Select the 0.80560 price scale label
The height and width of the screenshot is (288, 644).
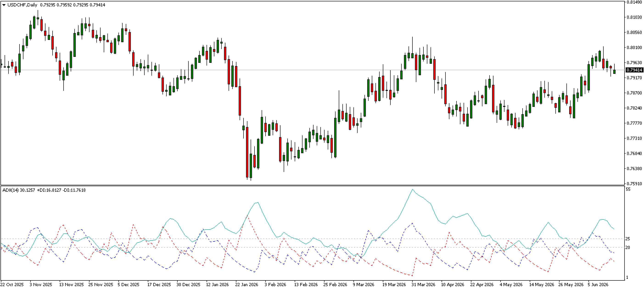tap(635, 33)
